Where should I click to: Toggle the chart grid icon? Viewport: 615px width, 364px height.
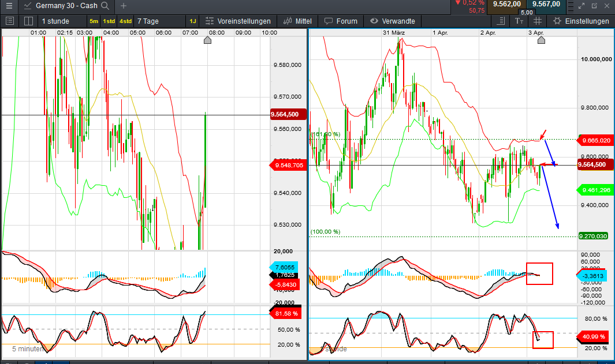[538, 21]
